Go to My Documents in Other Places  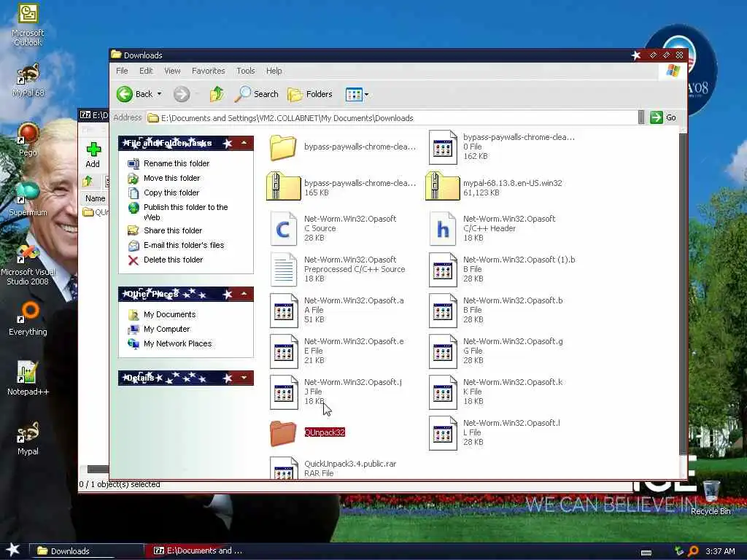162,314
